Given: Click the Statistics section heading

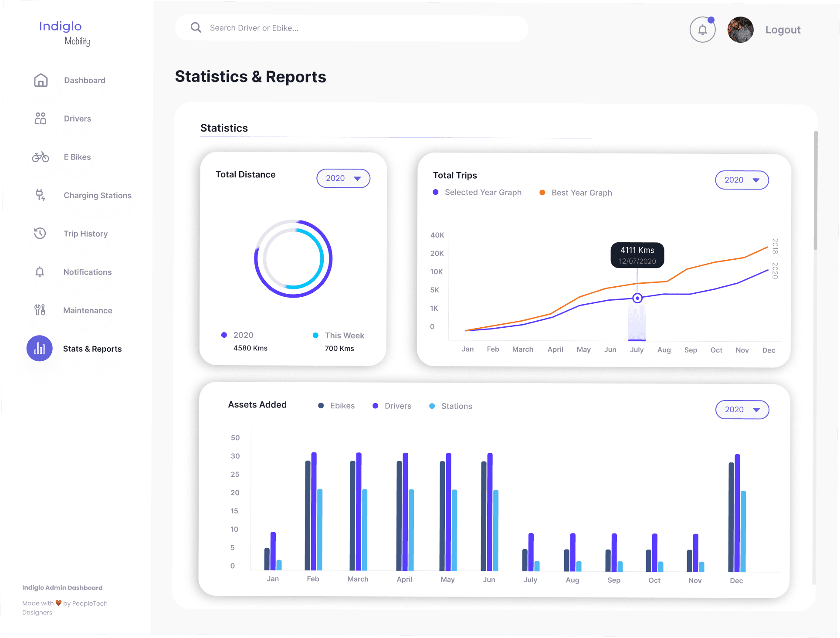Looking at the screenshot, I should pyautogui.click(x=224, y=128).
